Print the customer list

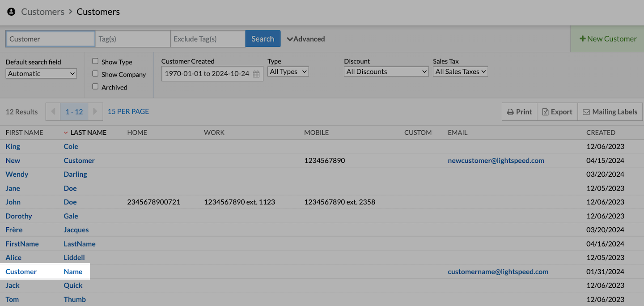click(x=519, y=112)
